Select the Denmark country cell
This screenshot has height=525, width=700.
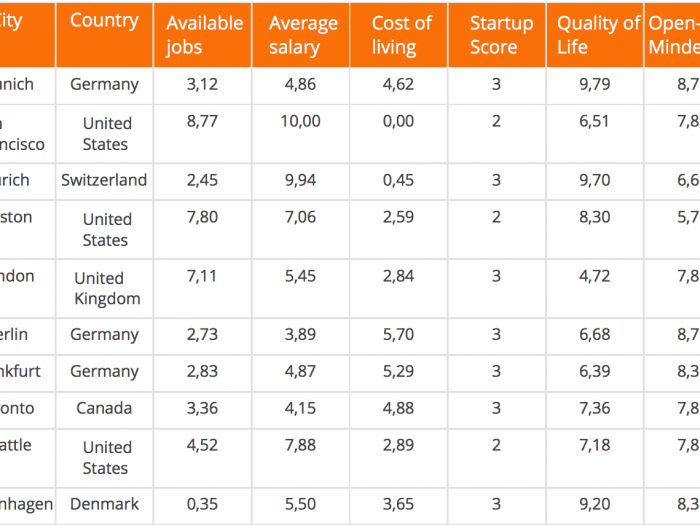pos(104,504)
